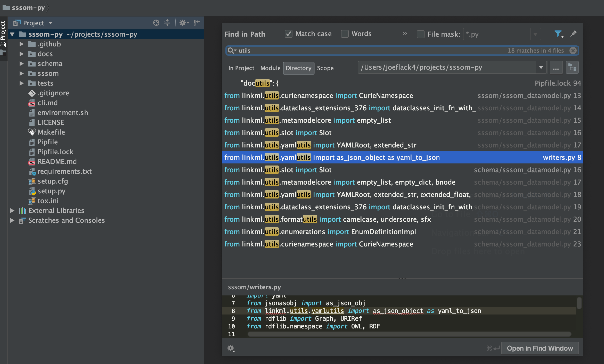604x364 pixels.
Task: Open the directory path dropdown
Action: click(541, 67)
